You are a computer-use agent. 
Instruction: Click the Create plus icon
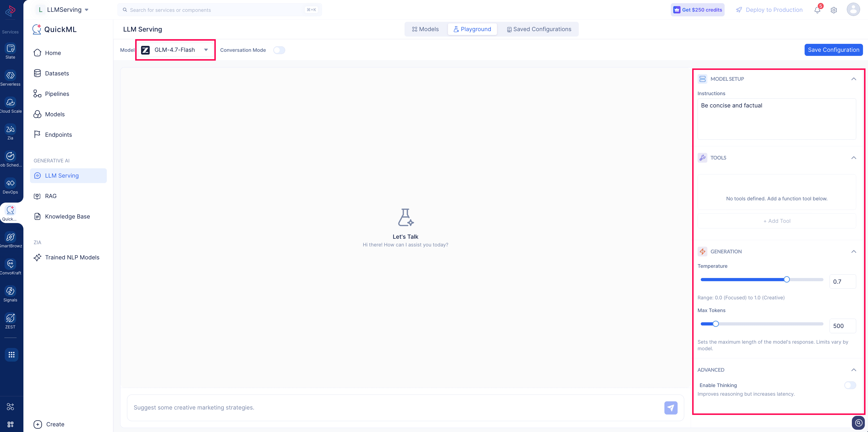tap(38, 424)
